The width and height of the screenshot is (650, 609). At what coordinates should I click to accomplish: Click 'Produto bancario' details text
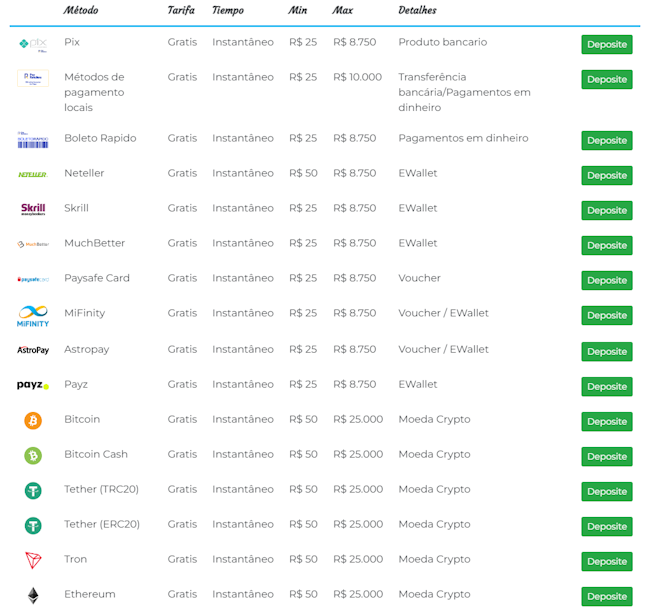443,42
